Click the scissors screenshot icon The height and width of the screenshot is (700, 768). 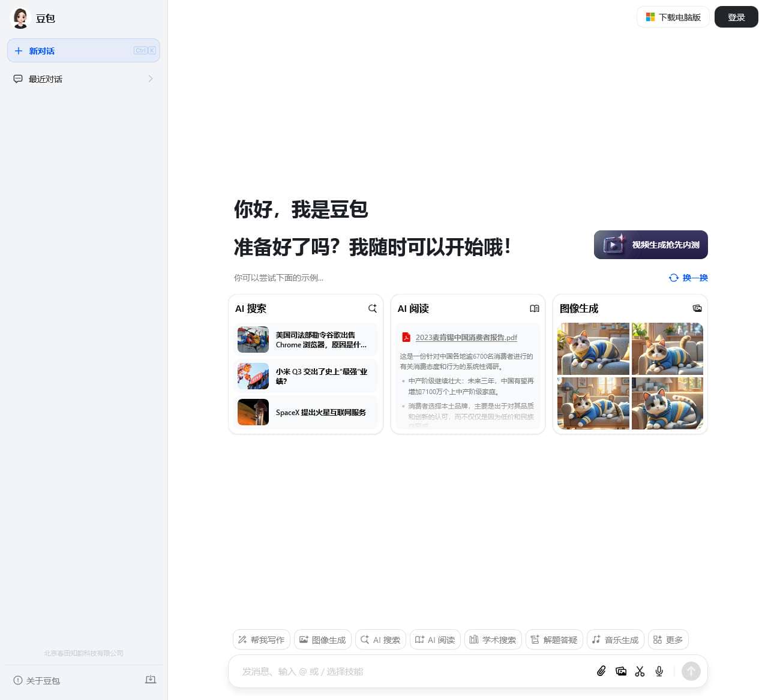tap(640, 671)
